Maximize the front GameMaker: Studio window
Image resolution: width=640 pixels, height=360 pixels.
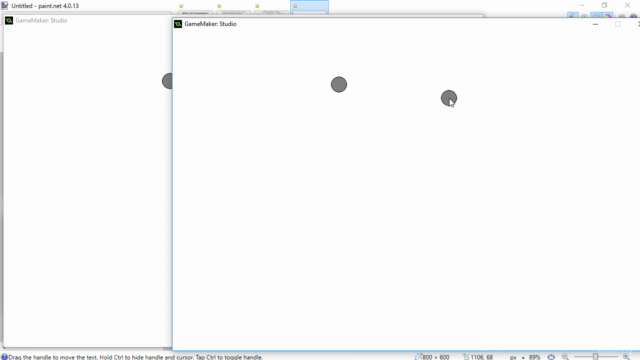[x=618, y=24]
